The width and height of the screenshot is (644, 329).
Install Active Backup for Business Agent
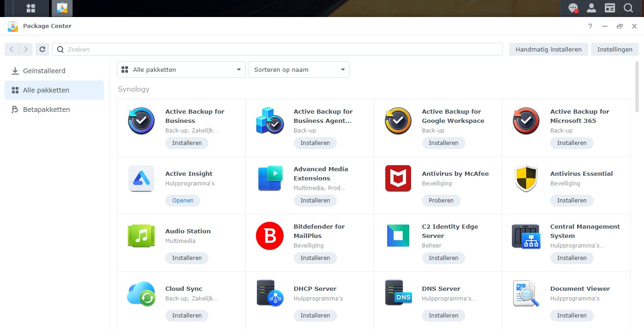tap(315, 143)
